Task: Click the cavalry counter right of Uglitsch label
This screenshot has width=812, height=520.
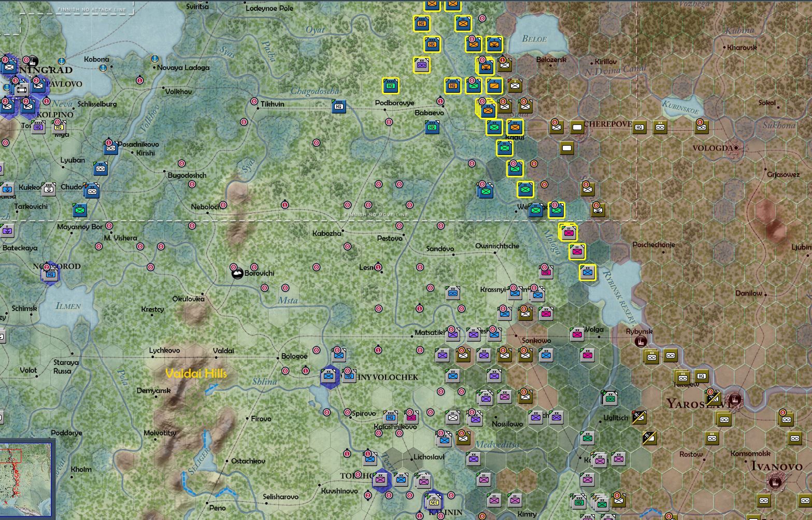Action: pyautogui.click(x=639, y=417)
